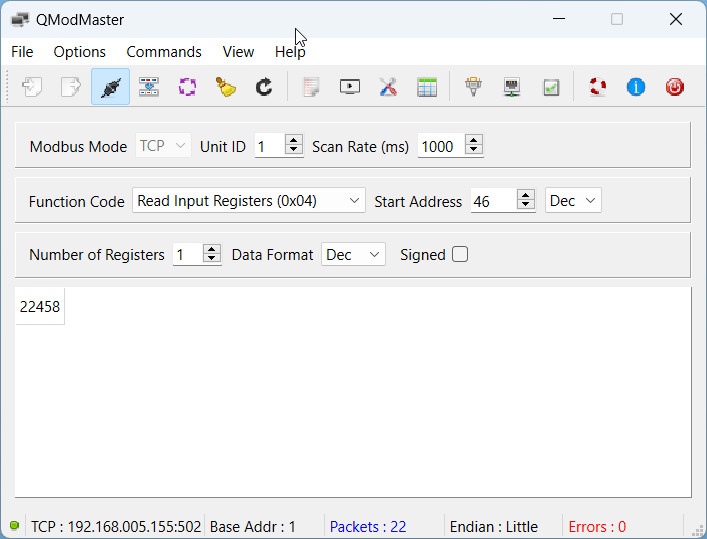Increase the Start Address value
This screenshot has width=707, height=539.
coord(525,194)
